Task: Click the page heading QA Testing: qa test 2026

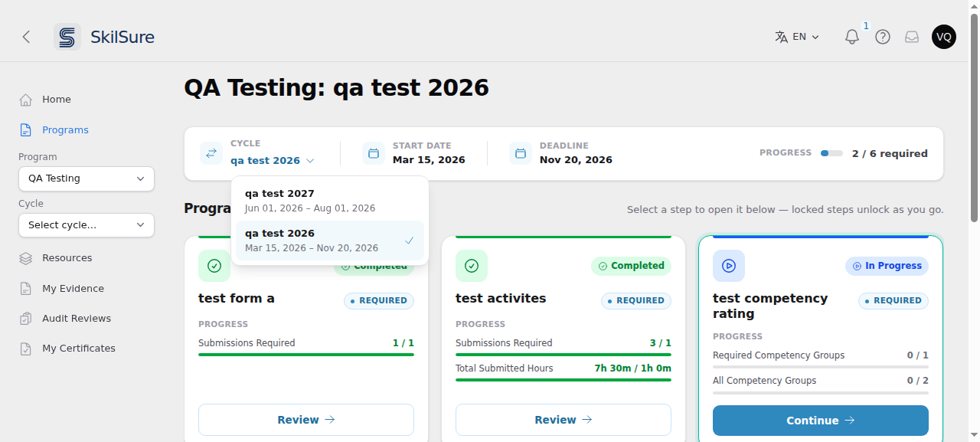Action: [336, 87]
